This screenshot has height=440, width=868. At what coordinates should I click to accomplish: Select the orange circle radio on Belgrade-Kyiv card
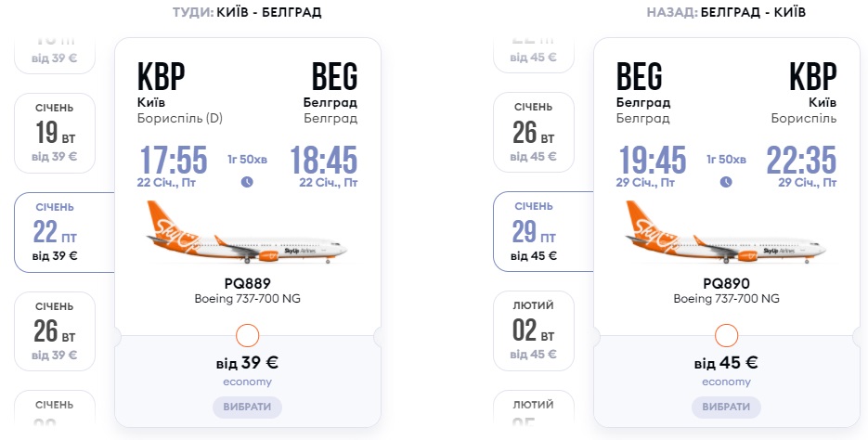[x=727, y=335]
